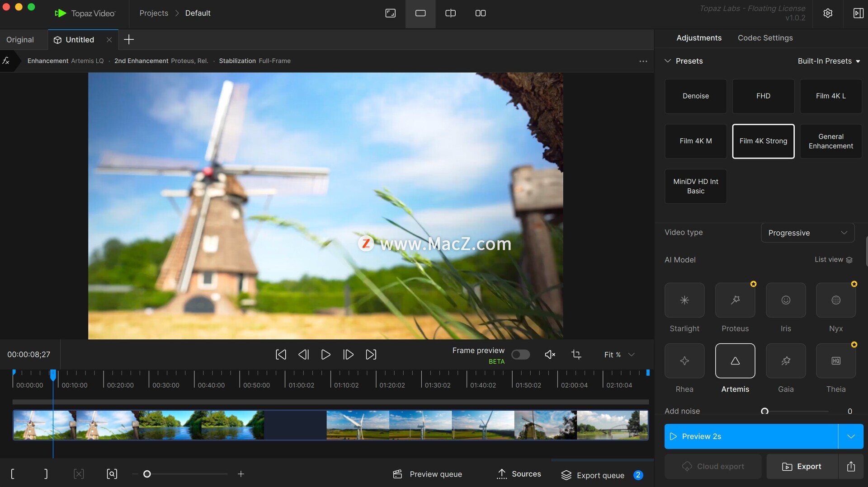868x487 pixels.
Task: Select the side-by-side view layout icon
Action: click(x=480, y=13)
